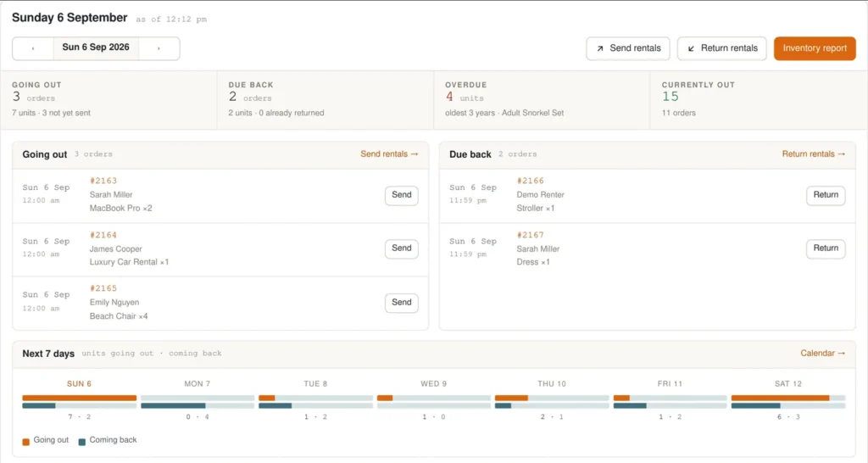
Task: Select WED 9 in Next 7 days
Action: 433,384
